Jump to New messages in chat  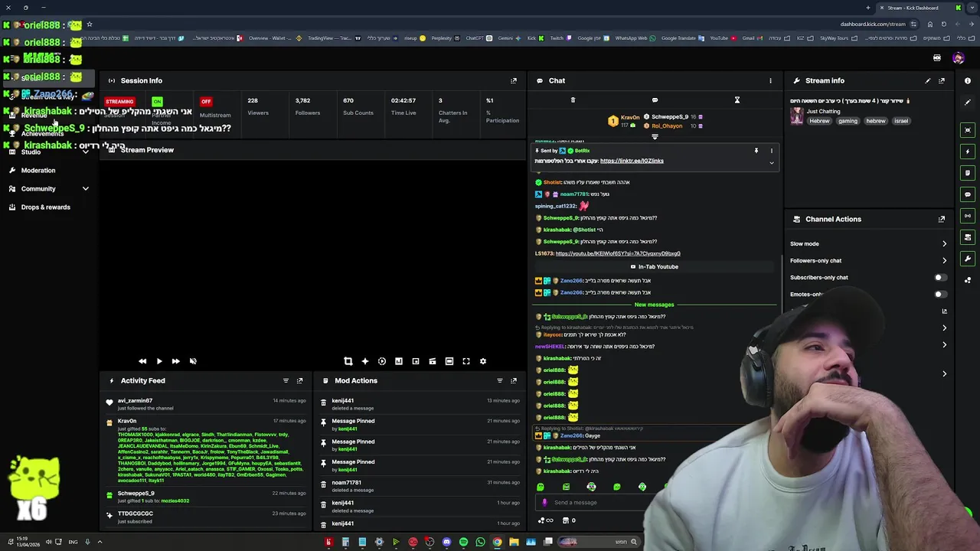click(x=654, y=305)
